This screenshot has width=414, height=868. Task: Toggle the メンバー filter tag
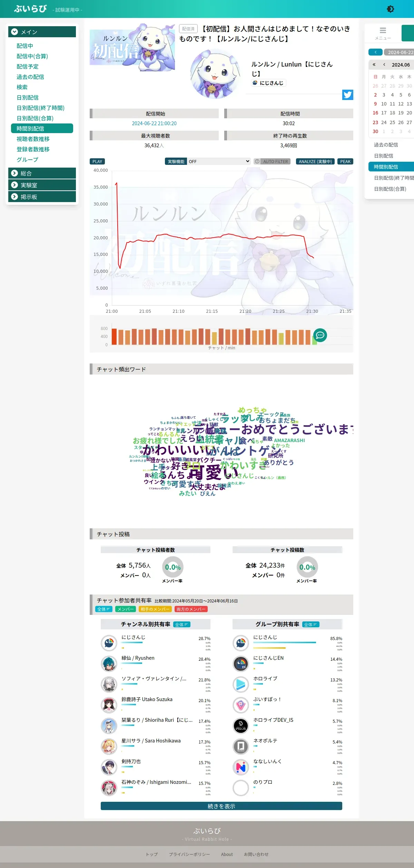point(126,609)
